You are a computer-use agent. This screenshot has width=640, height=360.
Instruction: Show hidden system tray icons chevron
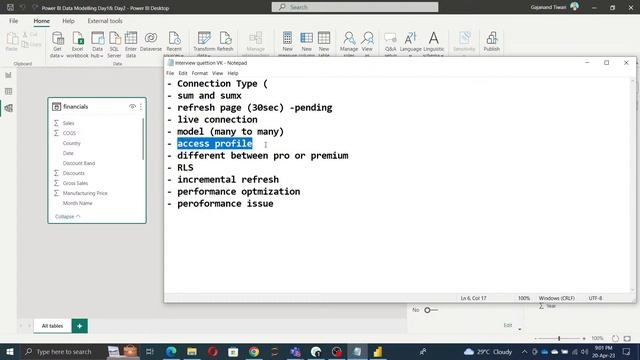coord(524,351)
